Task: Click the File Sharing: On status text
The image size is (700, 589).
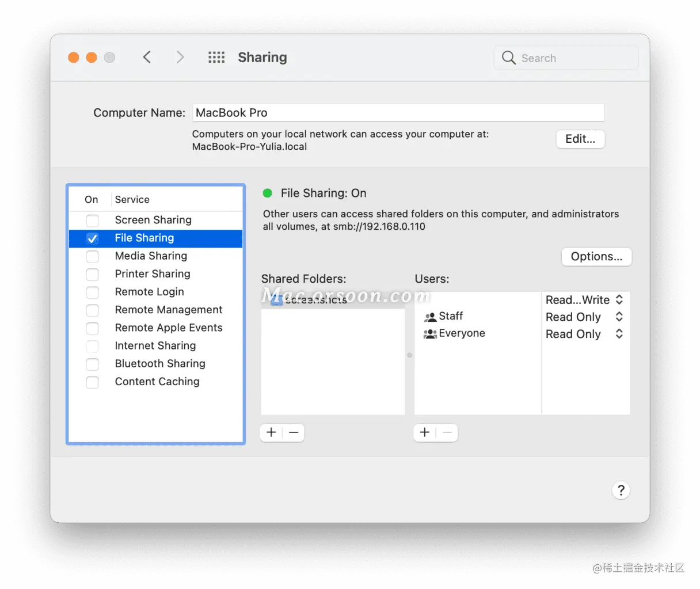Action: (x=324, y=193)
